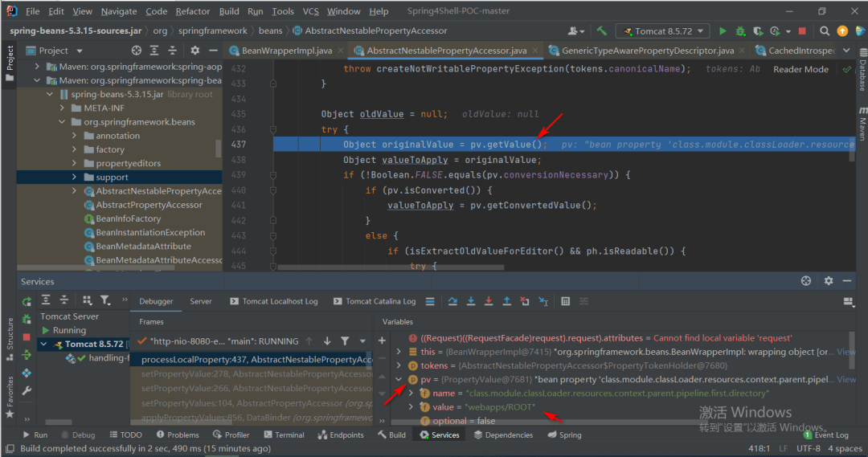Click the Step Over icon
The width and height of the screenshot is (868, 457).
click(x=452, y=301)
